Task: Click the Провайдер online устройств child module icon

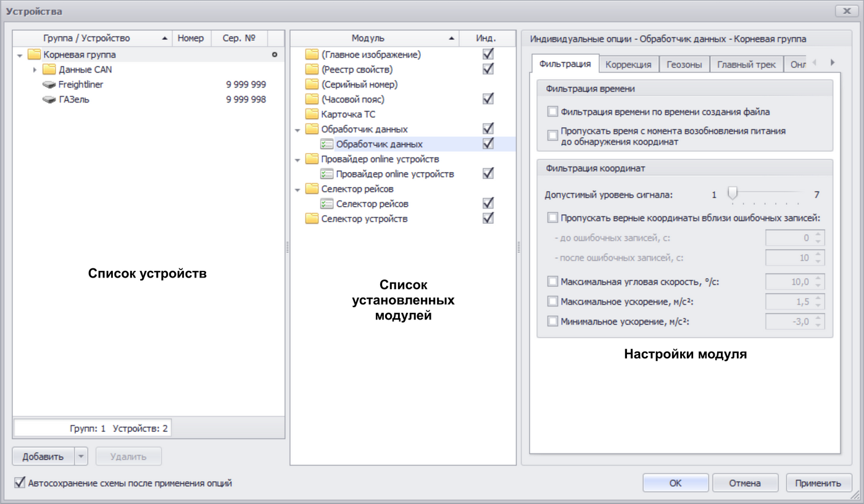Action: pyautogui.click(x=326, y=174)
